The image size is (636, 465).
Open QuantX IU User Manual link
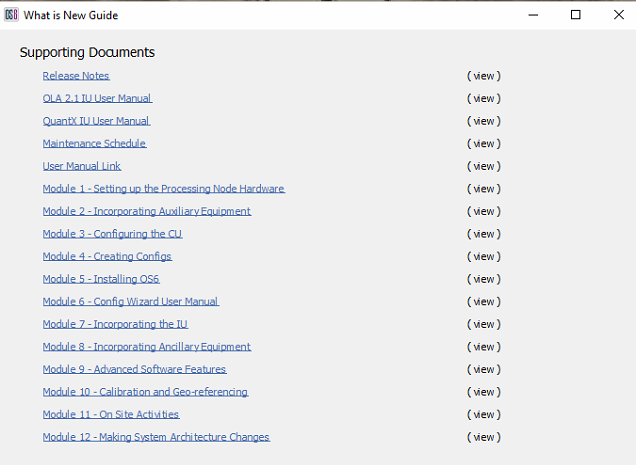coord(96,121)
